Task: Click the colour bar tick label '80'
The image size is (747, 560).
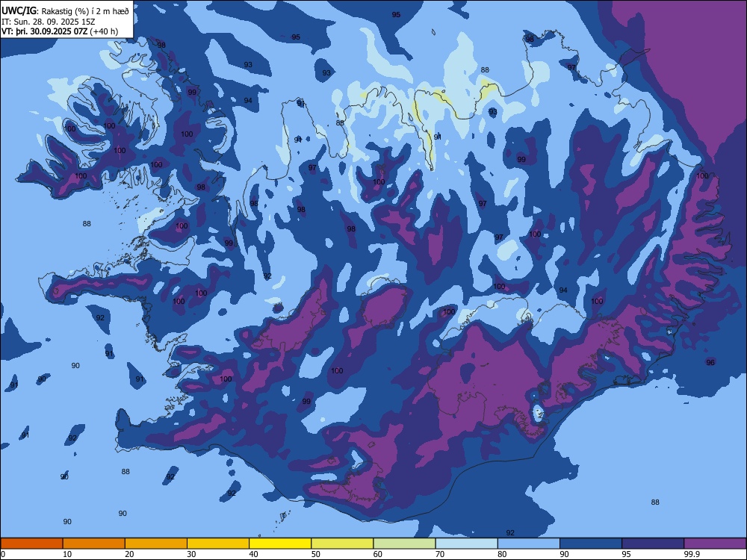Action: pos(502,554)
